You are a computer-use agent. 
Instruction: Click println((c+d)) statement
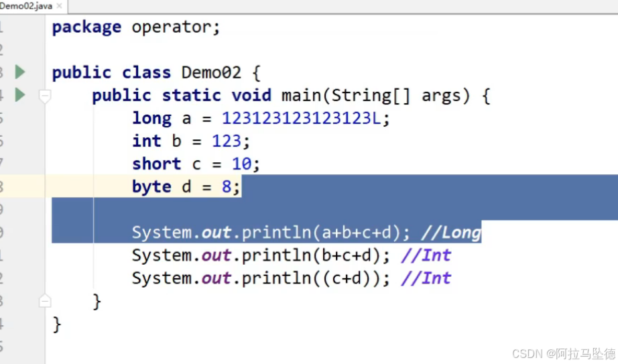(261, 278)
